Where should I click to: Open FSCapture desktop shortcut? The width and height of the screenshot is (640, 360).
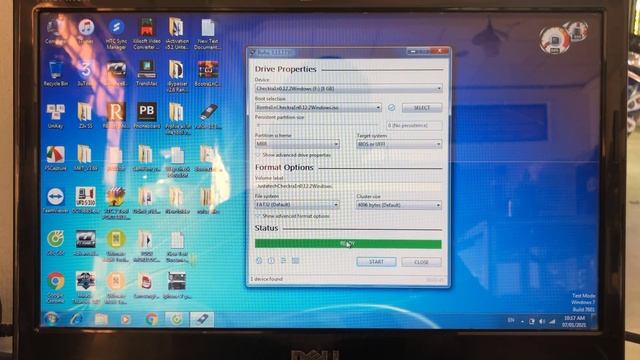click(x=56, y=158)
